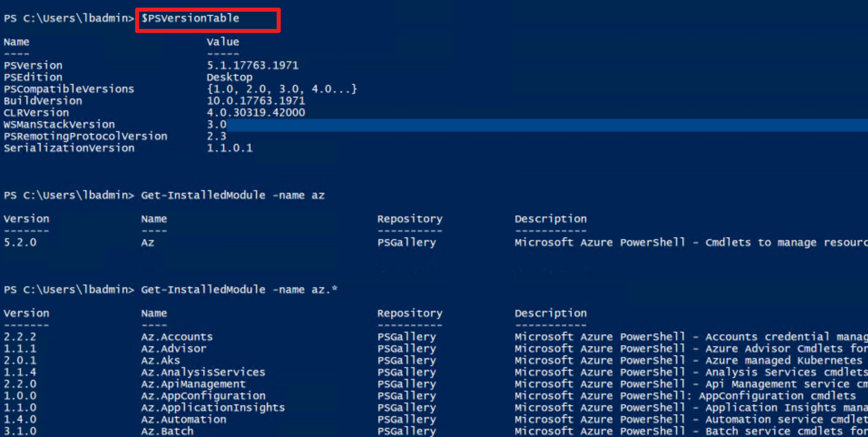This screenshot has height=437, width=868.
Task: Click the CLRVersion value 4.0.30319.42000
Action: click(x=255, y=113)
